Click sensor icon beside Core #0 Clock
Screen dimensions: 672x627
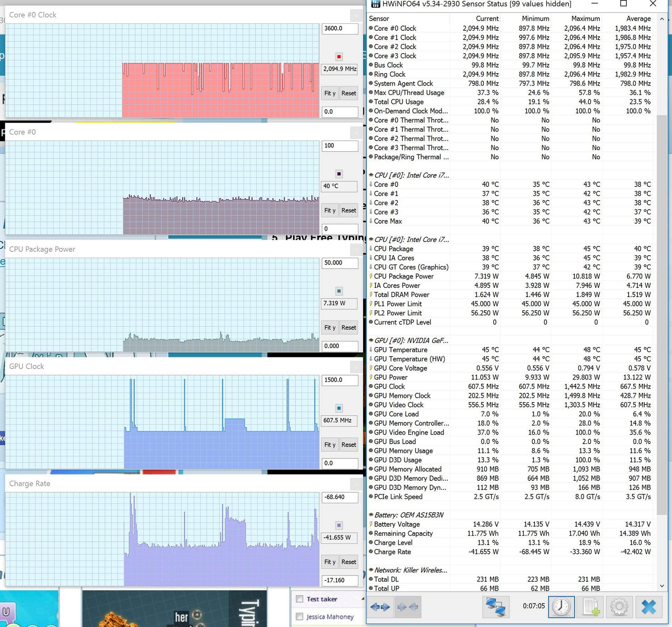click(x=371, y=28)
